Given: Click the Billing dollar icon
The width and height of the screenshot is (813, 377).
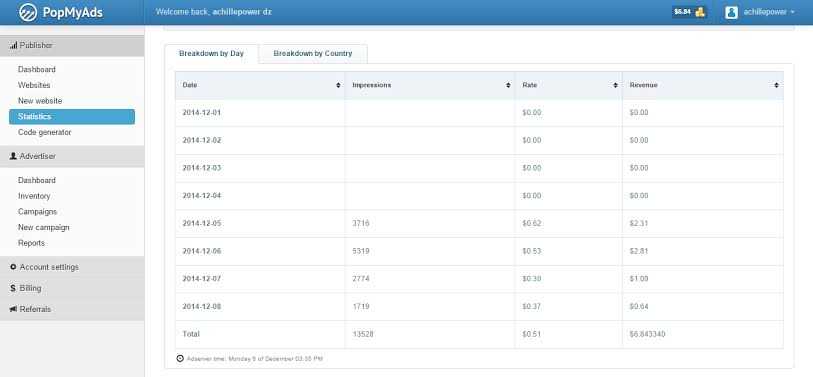Looking at the screenshot, I should [13, 288].
